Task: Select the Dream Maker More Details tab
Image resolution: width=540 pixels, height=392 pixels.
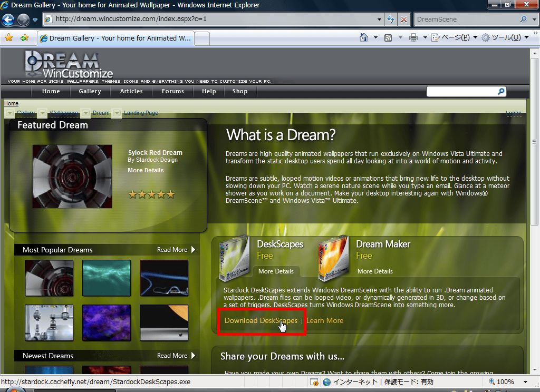Action: (x=375, y=271)
